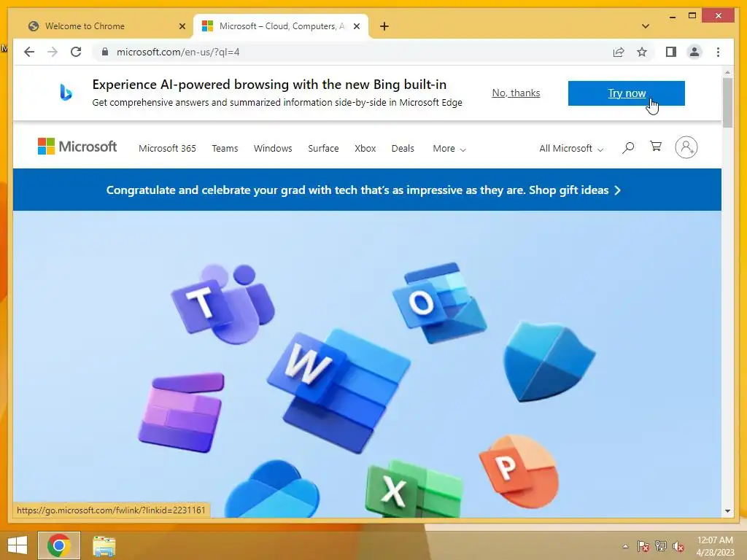Click the Try now button
The width and height of the screenshot is (747, 560).
point(626,93)
